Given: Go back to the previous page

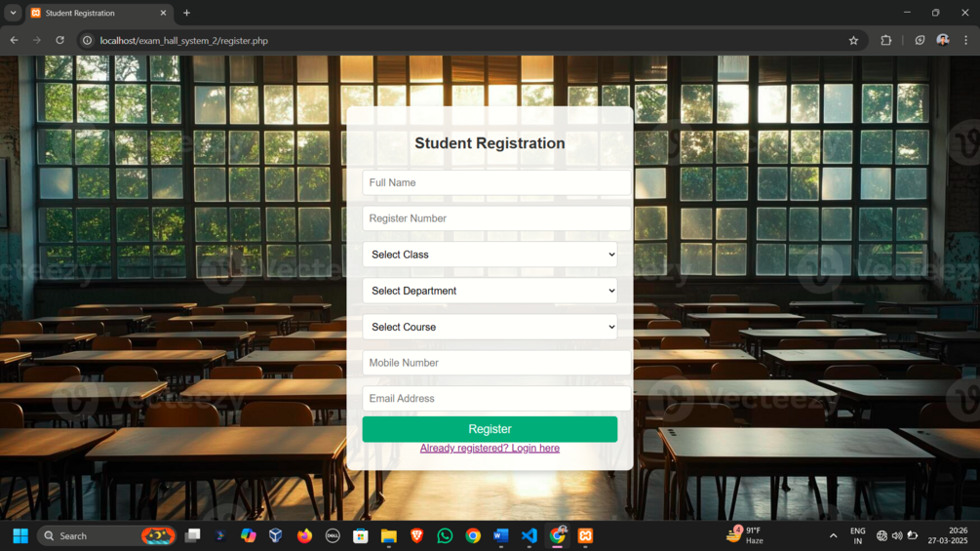Looking at the screenshot, I should 14,41.
